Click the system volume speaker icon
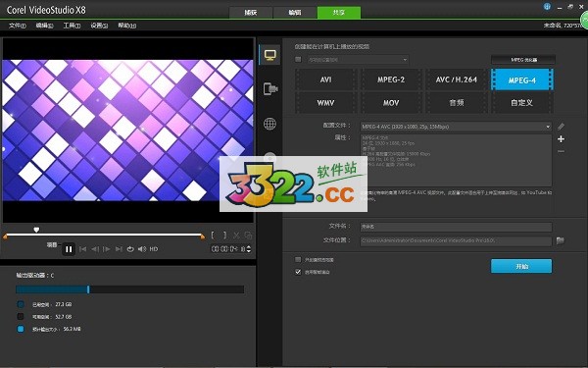The image size is (588, 368). [142, 249]
